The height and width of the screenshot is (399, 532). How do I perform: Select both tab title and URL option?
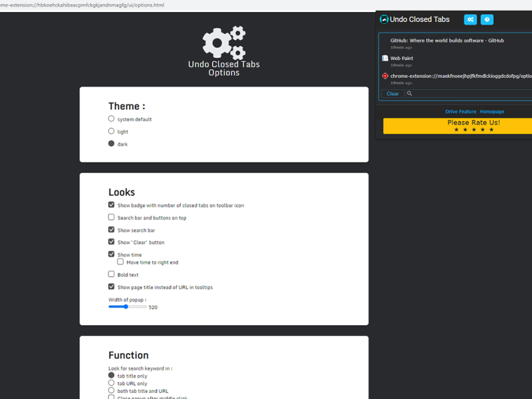pyautogui.click(x=111, y=390)
